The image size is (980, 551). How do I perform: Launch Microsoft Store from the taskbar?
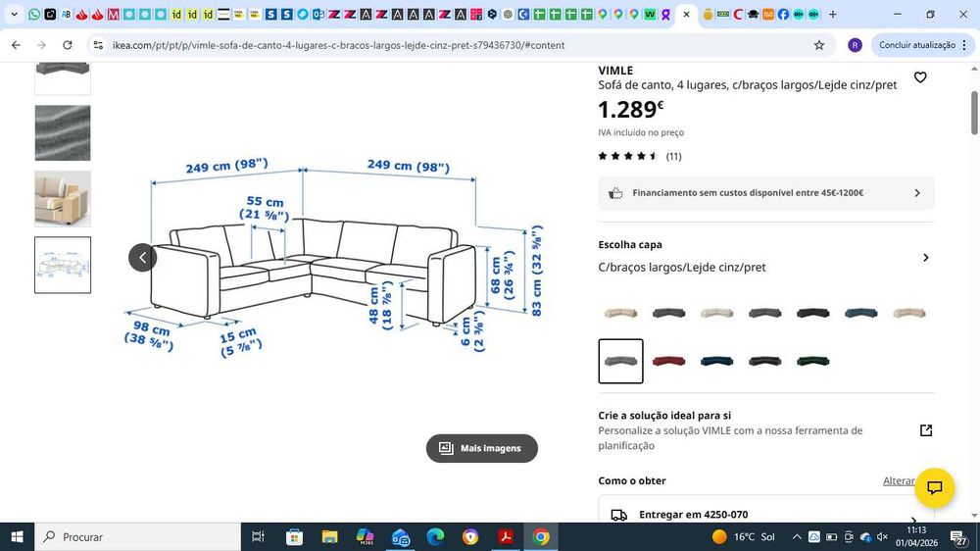(x=294, y=536)
